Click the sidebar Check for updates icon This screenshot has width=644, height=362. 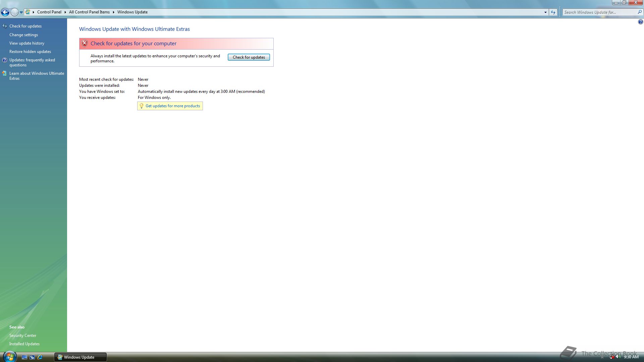(5, 26)
